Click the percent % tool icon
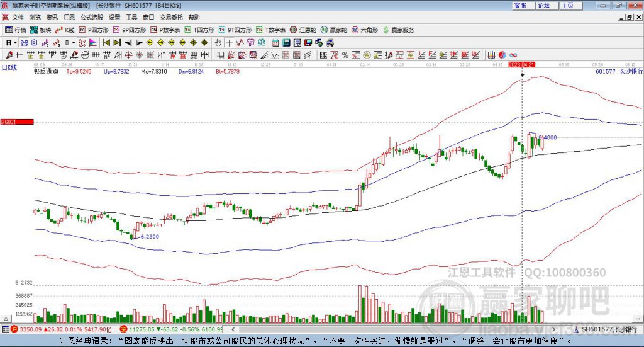Viewport: 644px width, 347px height. point(345,55)
